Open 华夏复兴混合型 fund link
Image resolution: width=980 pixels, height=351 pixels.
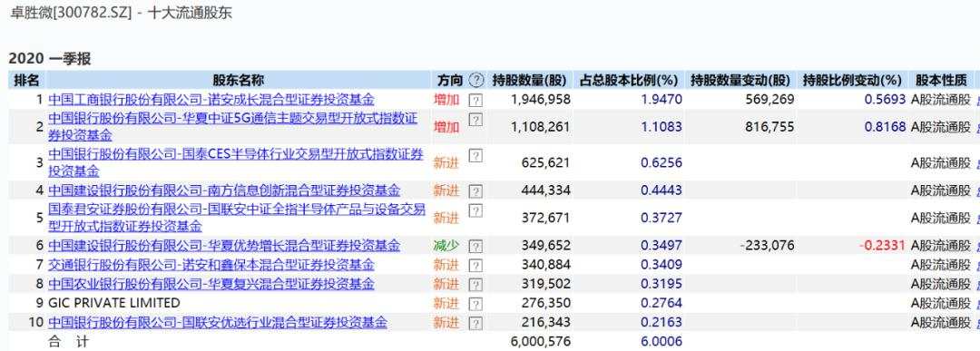(x=211, y=284)
